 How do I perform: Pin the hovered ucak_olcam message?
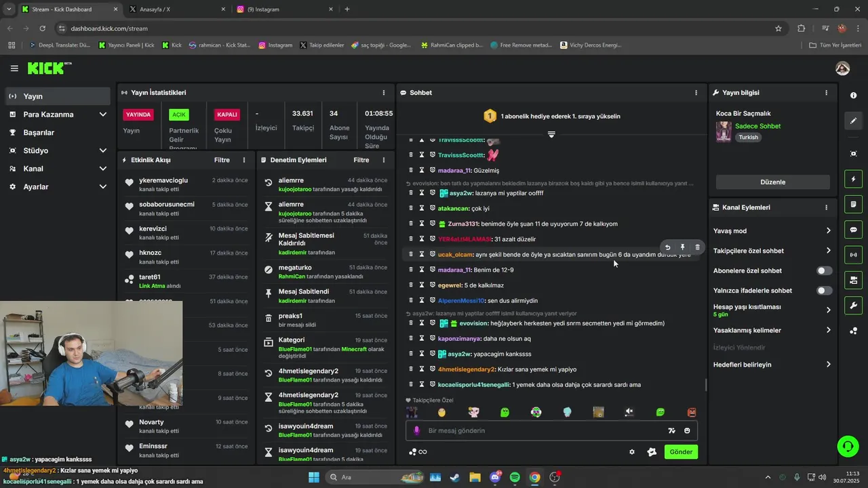click(x=682, y=247)
